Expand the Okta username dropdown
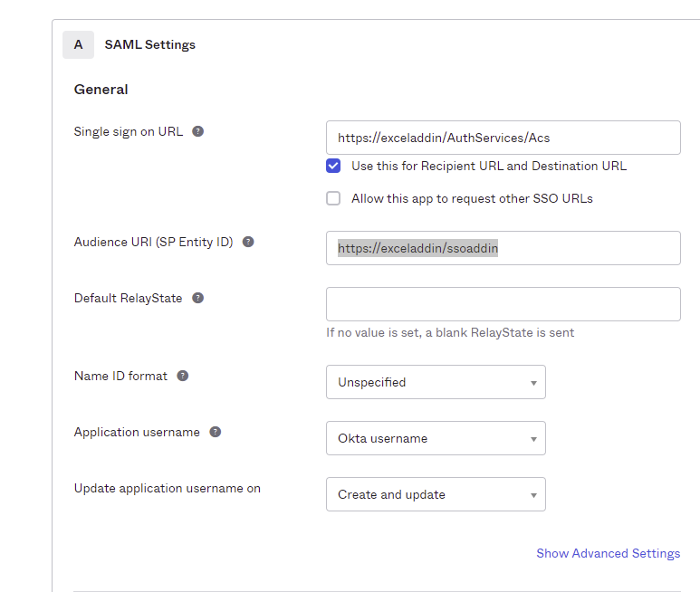 click(x=436, y=438)
